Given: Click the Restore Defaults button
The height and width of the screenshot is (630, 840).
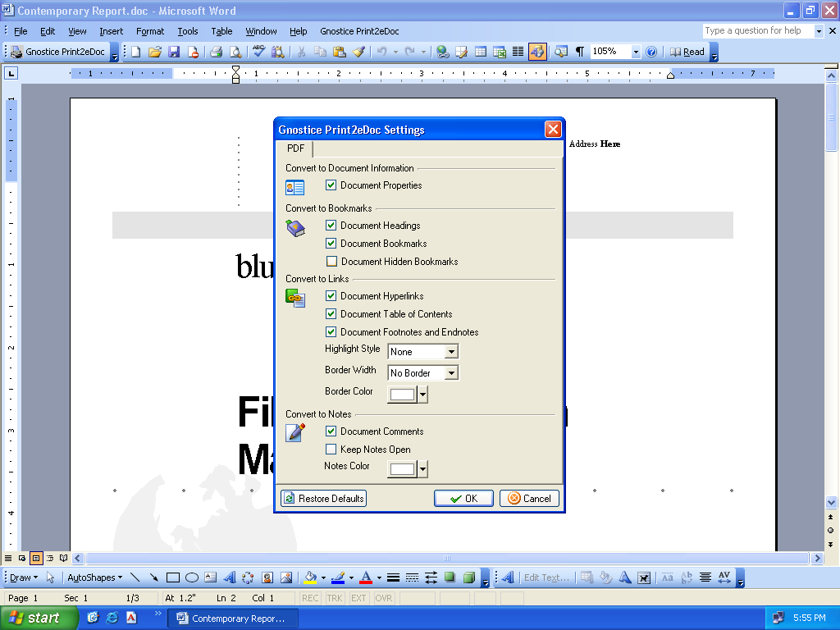Looking at the screenshot, I should tap(323, 498).
